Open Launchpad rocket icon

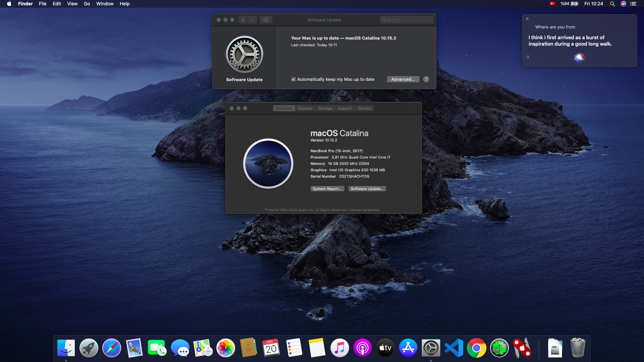tap(89, 348)
